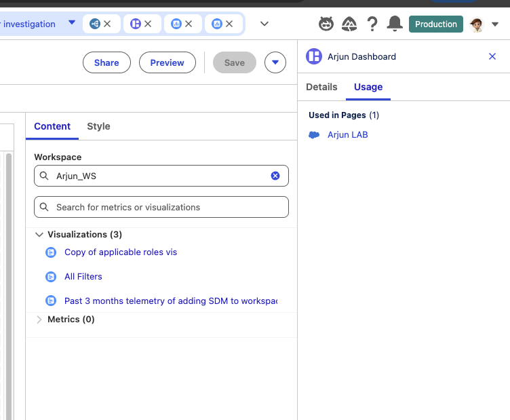Image resolution: width=510 pixels, height=420 pixels.
Task: Click the icon beside Past 3 months telemetry
Action: [x=51, y=301]
